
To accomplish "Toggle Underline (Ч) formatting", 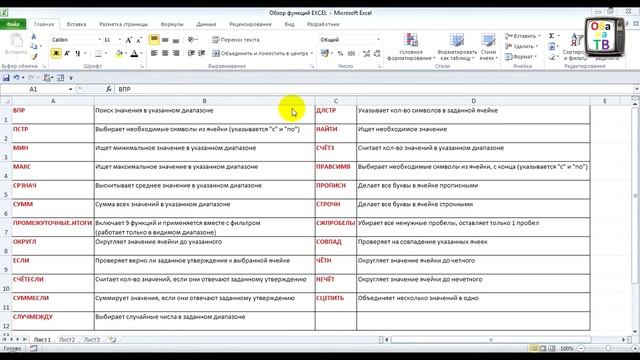I will click(78, 53).
